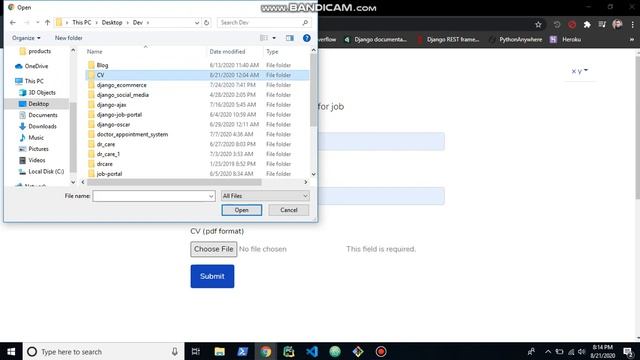Refresh the Dev folder listing
Viewport: 640px width, 360px height.
click(207, 22)
